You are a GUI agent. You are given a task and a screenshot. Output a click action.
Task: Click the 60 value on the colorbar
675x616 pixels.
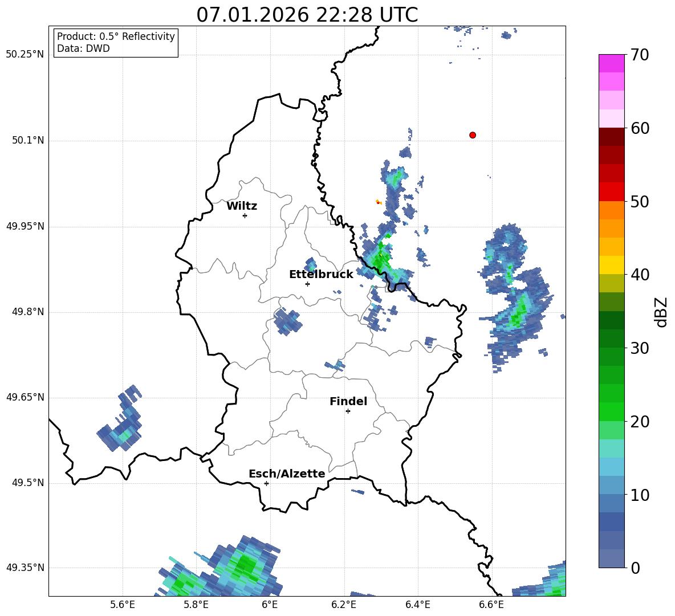pyautogui.click(x=639, y=128)
